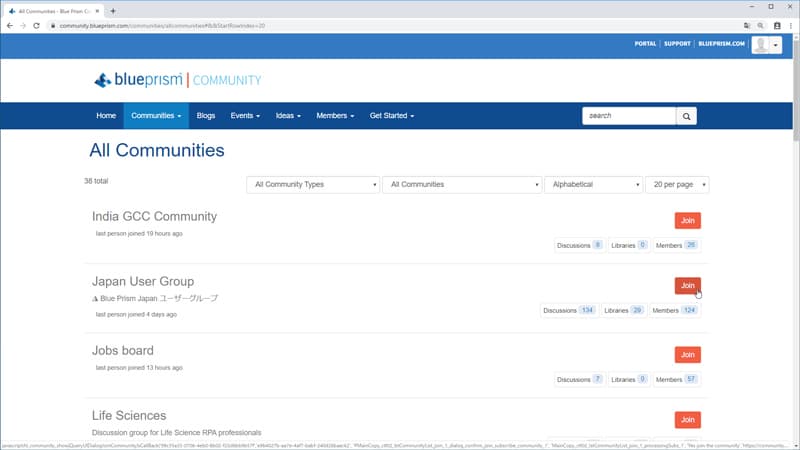View India GCC Community Members

click(x=676, y=245)
